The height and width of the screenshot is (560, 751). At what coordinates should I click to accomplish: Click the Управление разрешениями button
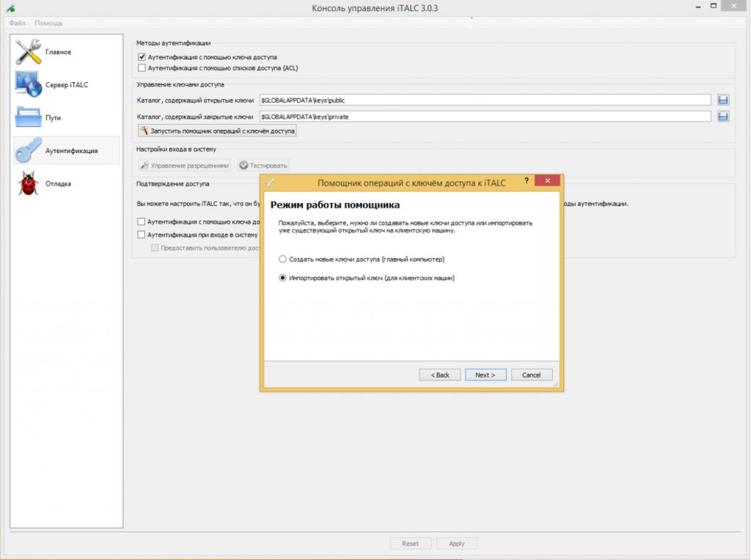click(x=184, y=166)
